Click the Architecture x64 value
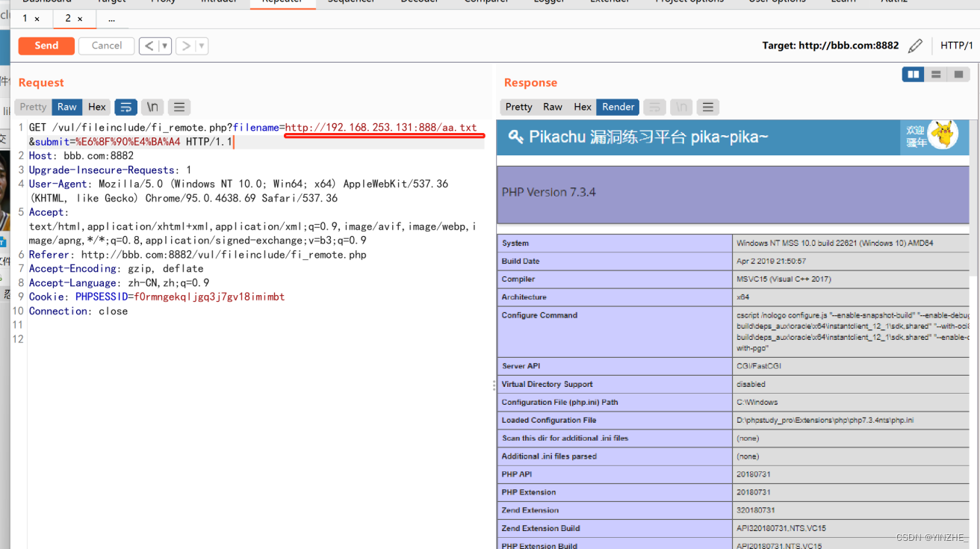This screenshot has width=980, height=549. [x=742, y=297]
